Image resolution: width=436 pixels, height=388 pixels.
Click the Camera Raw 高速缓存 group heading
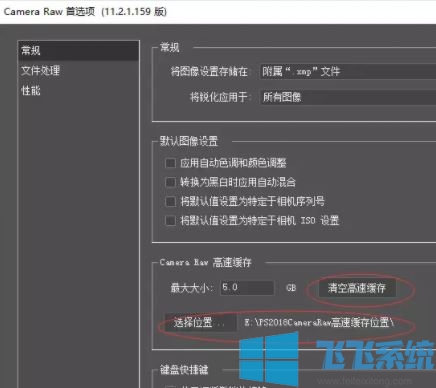click(205, 263)
